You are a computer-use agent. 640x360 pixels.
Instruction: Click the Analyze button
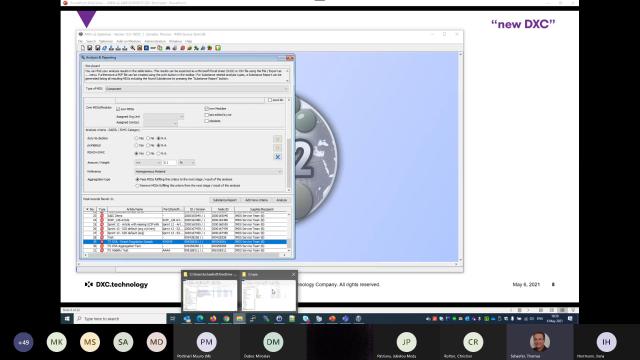[x=282, y=200]
